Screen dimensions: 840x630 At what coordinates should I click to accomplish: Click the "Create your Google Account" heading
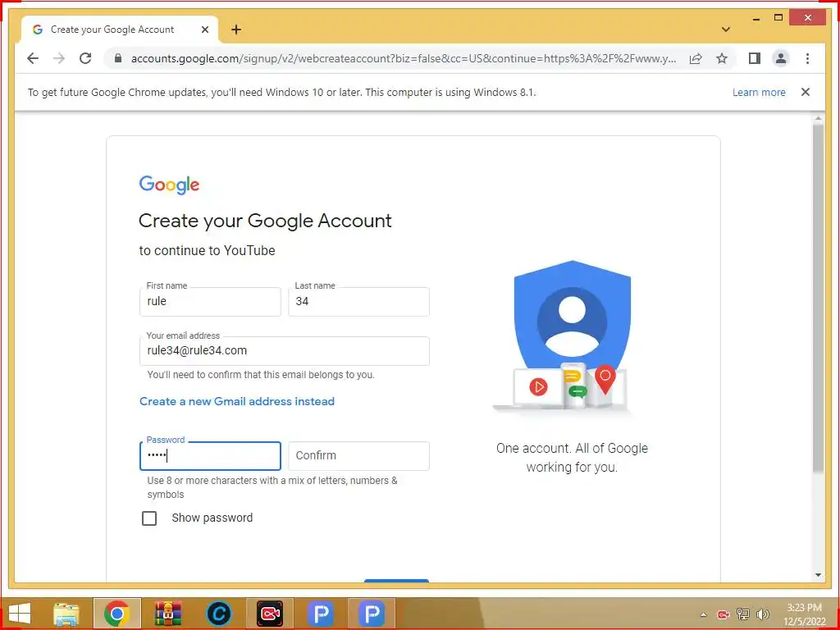click(265, 221)
